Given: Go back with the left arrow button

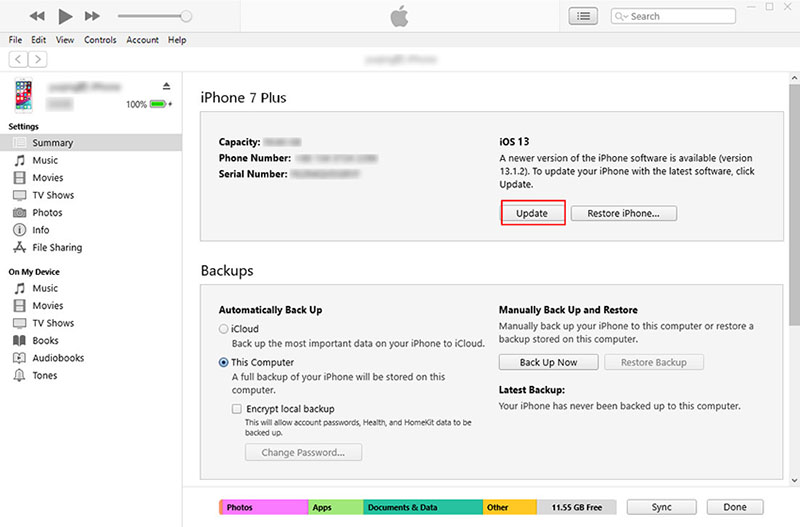Looking at the screenshot, I should click(18, 59).
